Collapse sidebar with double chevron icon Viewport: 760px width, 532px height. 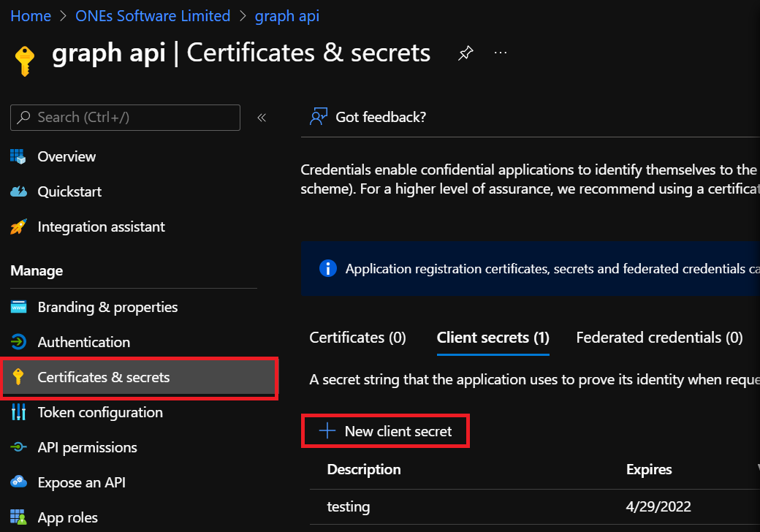(x=262, y=118)
